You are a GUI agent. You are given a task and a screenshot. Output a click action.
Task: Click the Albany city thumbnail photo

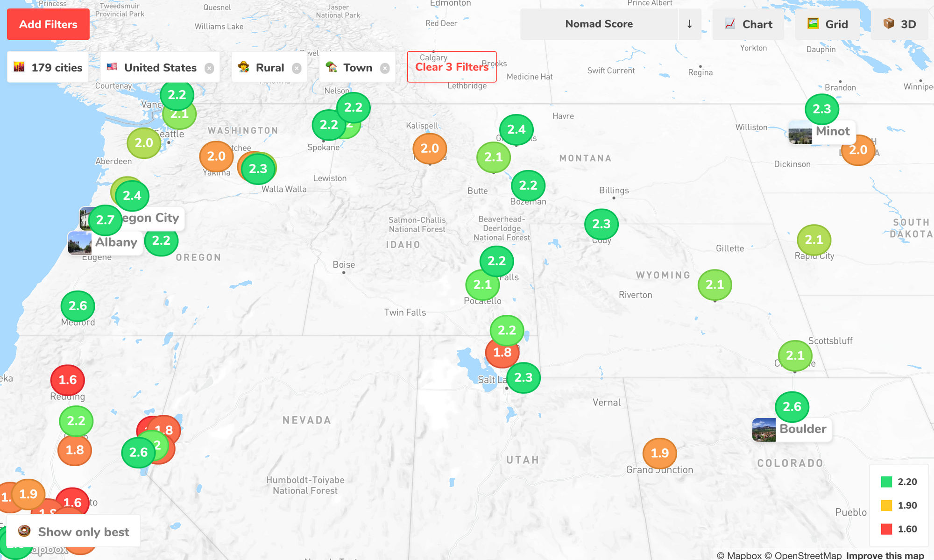pos(79,243)
